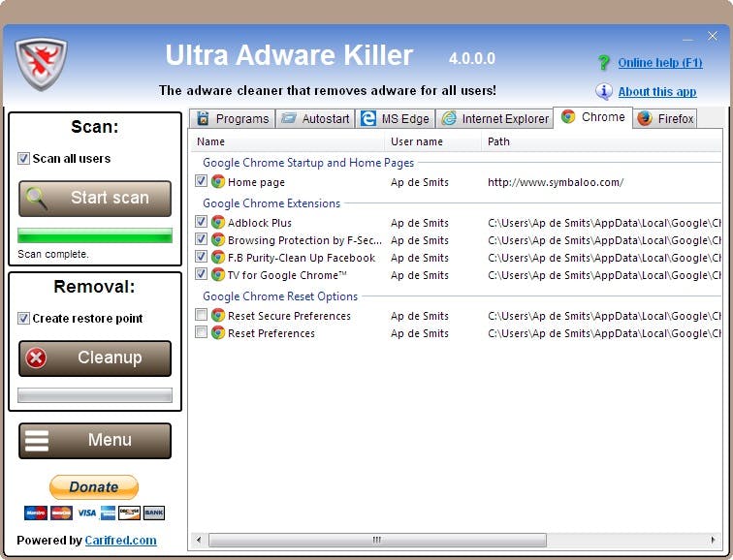Click the magnifier icon on Start scan
The width and height of the screenshot is (733, 560).
pyautogui.click(x=37, y=198)
